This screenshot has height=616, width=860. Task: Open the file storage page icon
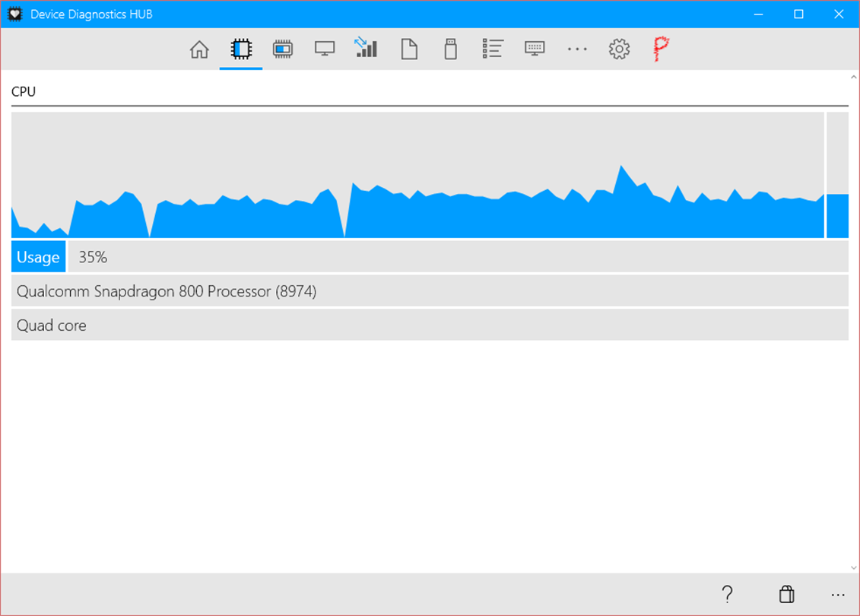(x=409, y=49)
